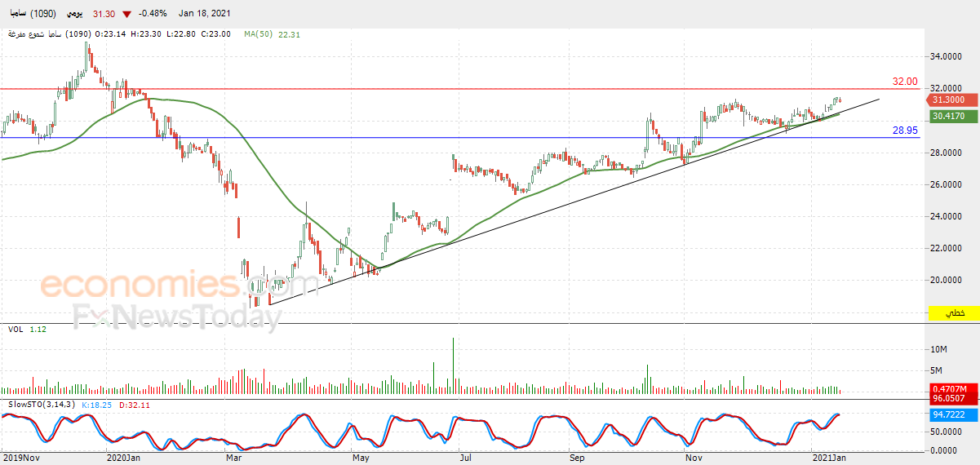Click the VOL 1.12 panel label
The width and height of the screenshot is (980, 465).
25,329
